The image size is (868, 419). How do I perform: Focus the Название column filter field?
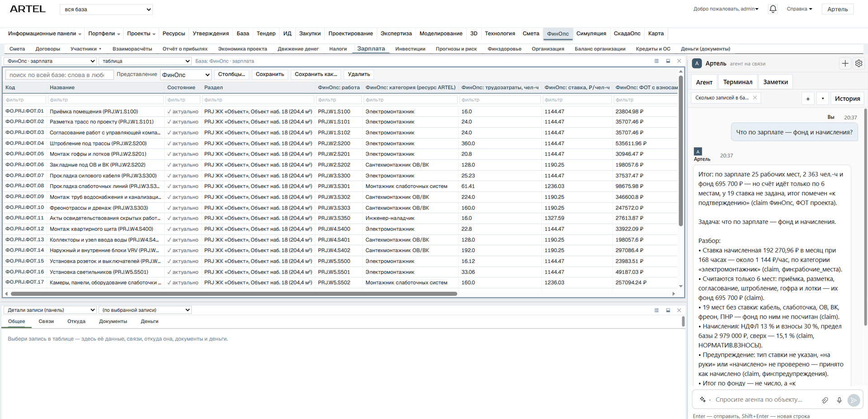106,100
